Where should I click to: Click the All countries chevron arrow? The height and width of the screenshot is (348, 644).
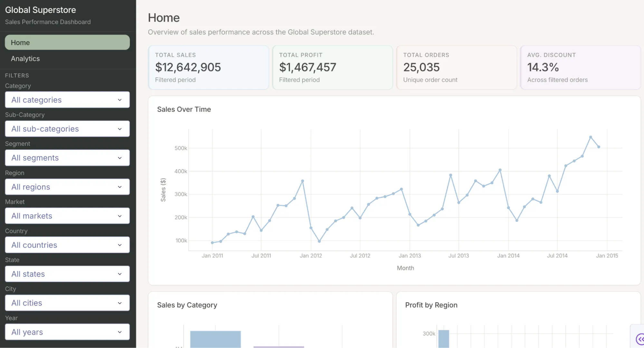click(x=120, y=245)
